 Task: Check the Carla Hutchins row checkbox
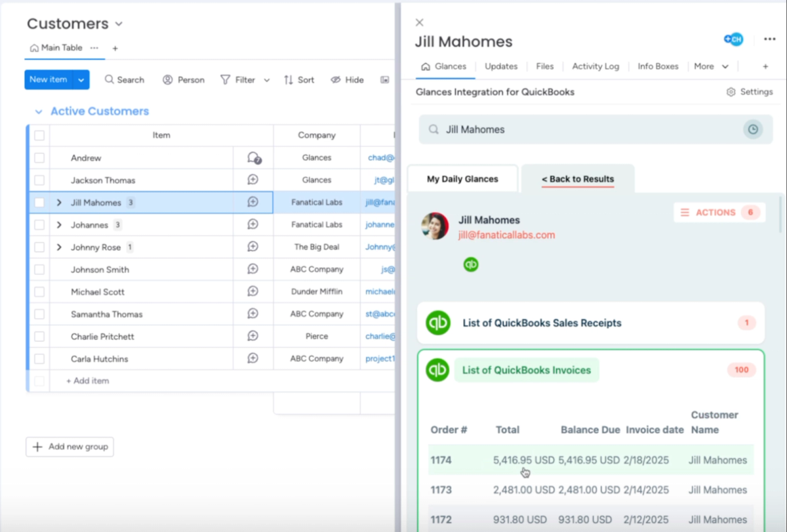click(39, 359)
